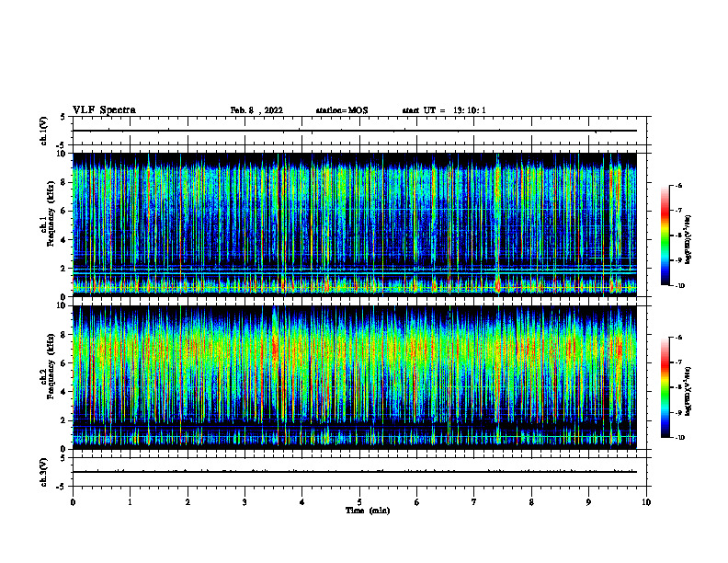Click the ch.2 color bar log(PSD) label
This screenshot has height=563, width=728.
[x=688, y=392]
